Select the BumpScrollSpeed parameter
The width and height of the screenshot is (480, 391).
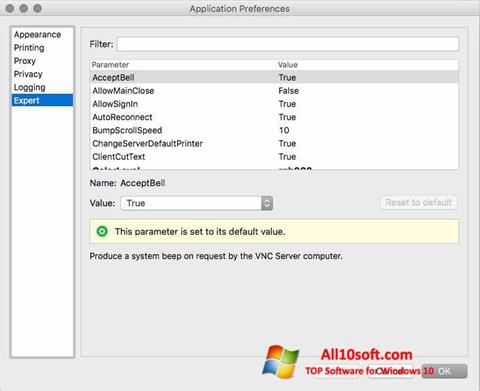coord(274,130)
